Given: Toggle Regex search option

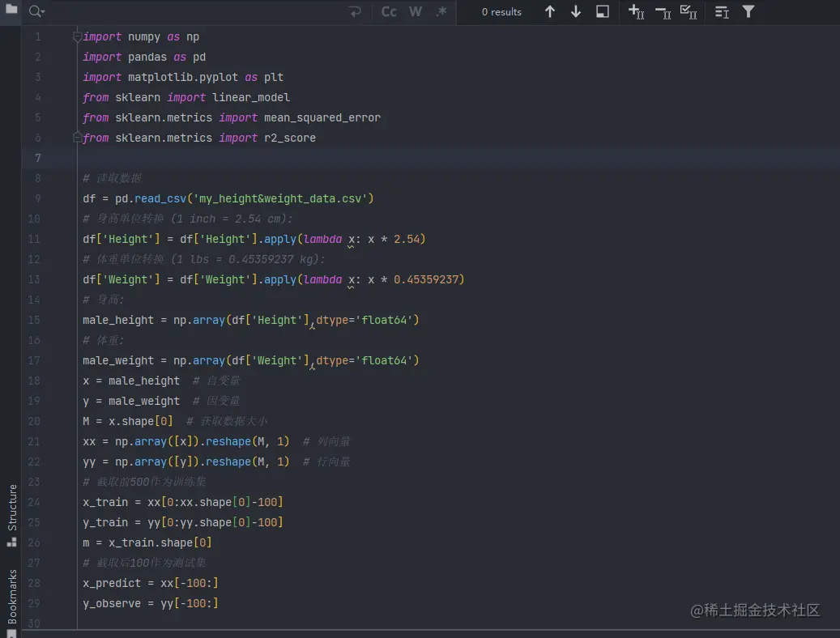Looking at the screenshot, I should tap(441, 12).
